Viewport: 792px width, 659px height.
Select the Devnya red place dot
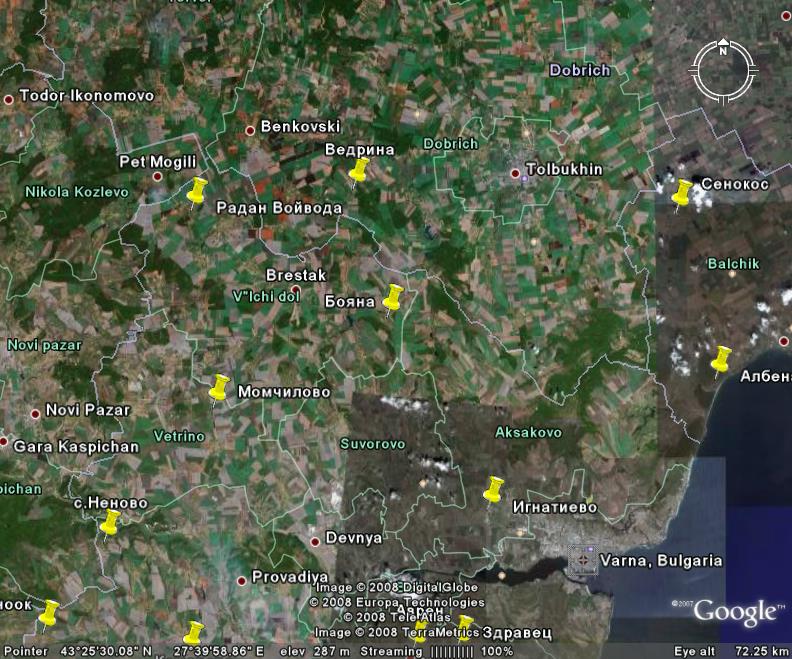pyautogui.click(x=315, y=542)
